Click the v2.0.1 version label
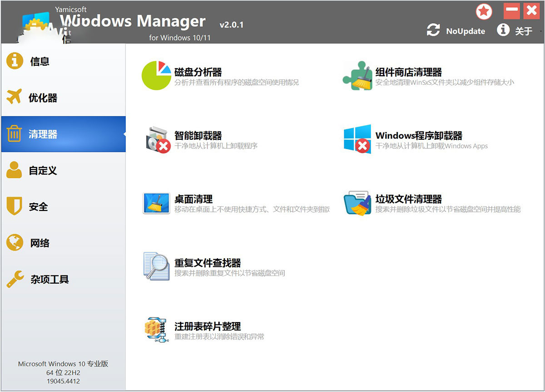 coord(232,25)
